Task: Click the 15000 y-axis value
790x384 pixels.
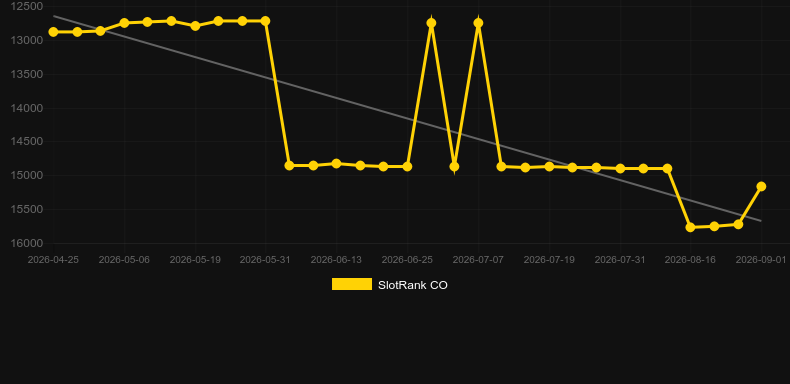Action: (x=27, y=175)
